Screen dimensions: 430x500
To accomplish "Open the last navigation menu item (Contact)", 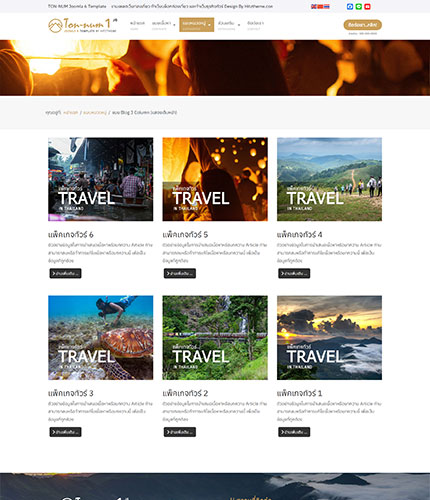I will coord(255,25).
